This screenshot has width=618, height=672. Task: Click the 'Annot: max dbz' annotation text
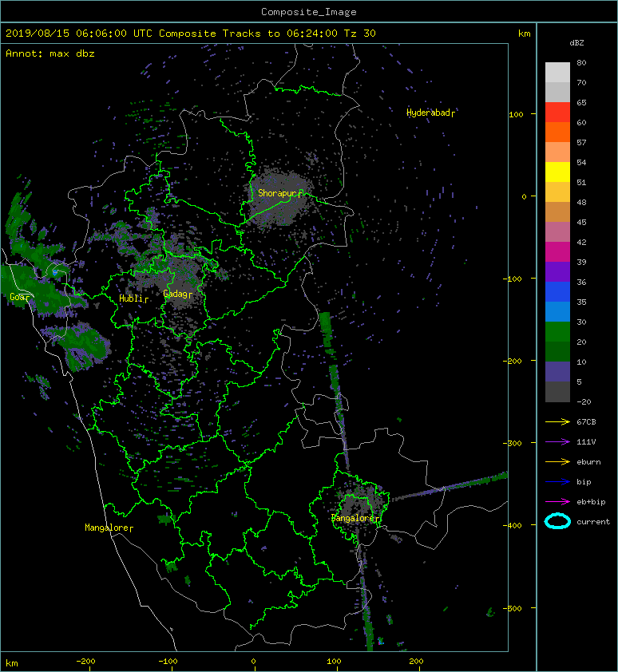click(x=50, y=53)
